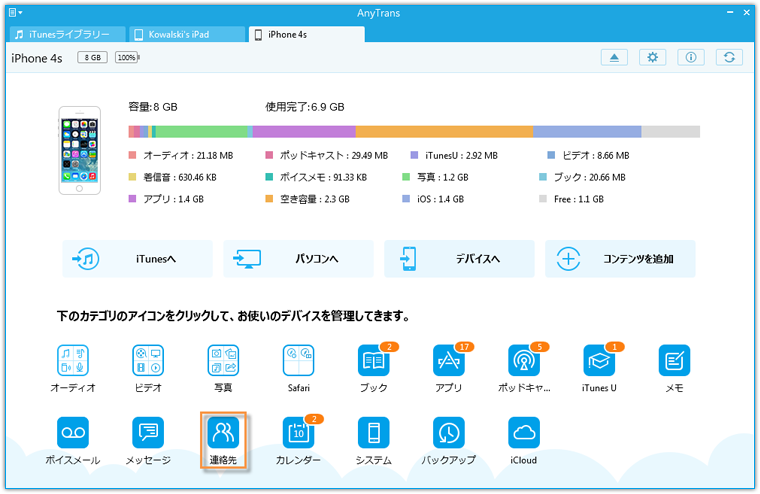Click the 使用完了:6.9 GB label
Image resolution: width=760 pixels, height=494 pixels.
pyautogui.click(x=305, y=107)
